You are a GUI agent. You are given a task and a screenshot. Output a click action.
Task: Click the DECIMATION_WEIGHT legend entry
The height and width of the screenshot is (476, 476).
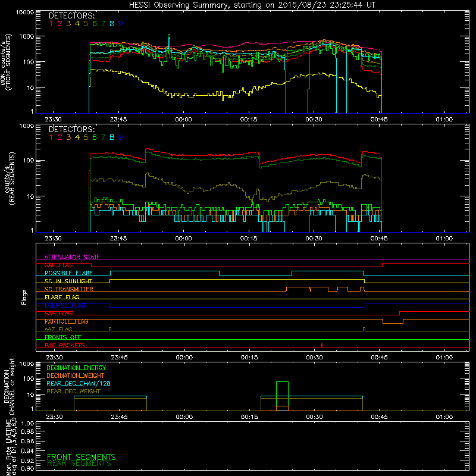pyautogui.click(x=76, y=375)
